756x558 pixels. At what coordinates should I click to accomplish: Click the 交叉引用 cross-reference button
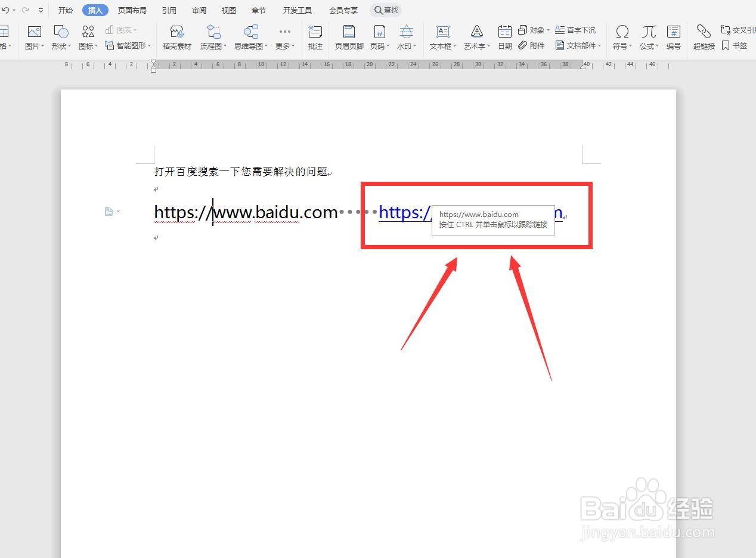click(738, 30)
